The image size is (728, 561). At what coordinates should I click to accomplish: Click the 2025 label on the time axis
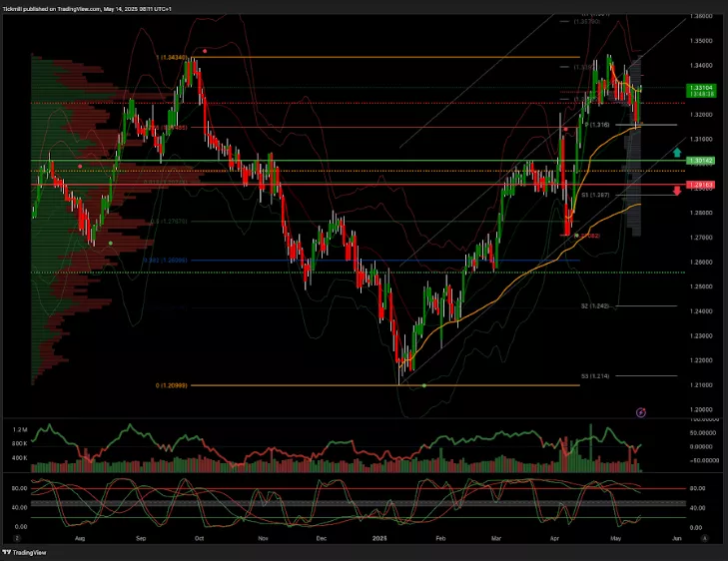(381, 538)
